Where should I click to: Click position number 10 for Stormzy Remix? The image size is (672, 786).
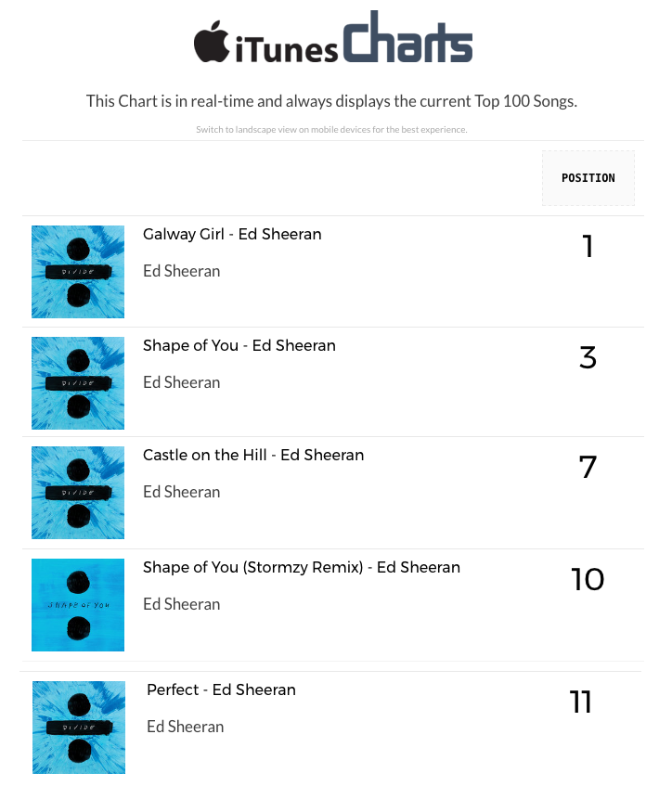coord(588,579)
